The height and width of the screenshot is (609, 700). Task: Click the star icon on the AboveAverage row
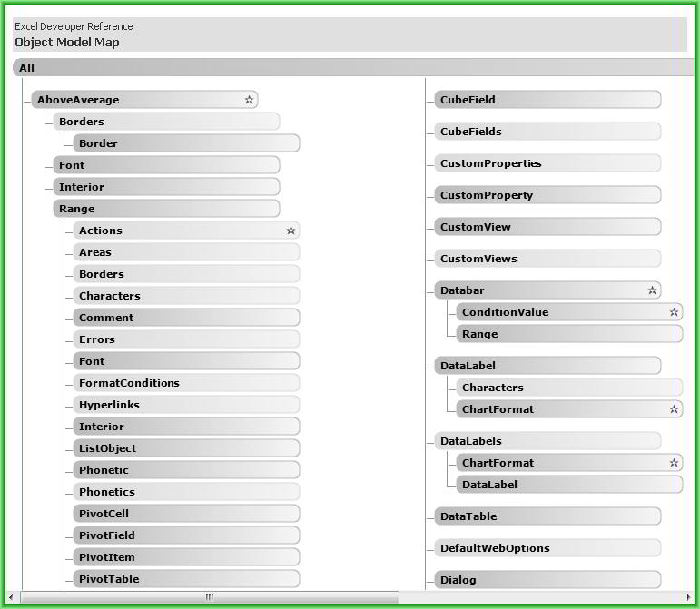249,100
